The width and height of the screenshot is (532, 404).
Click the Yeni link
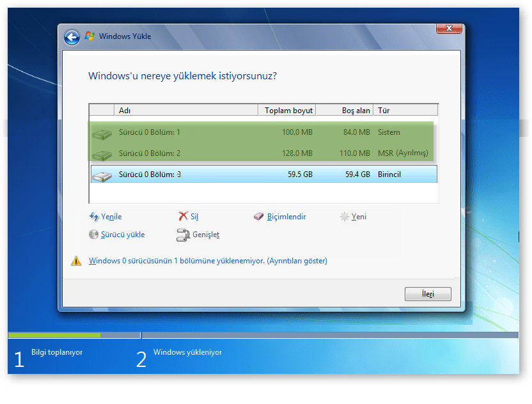[x=359, y=217]
